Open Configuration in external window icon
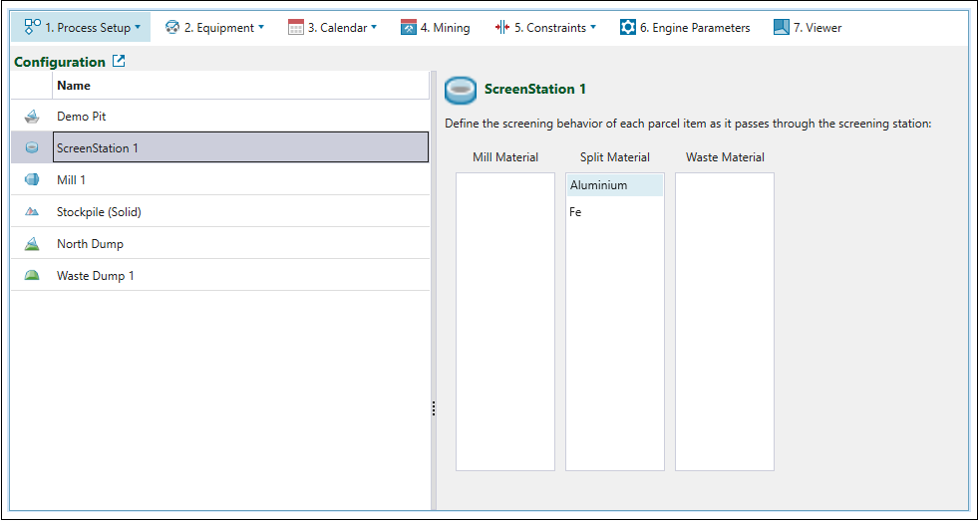Viewport: 980px width, 523px height. coord(120,62)
